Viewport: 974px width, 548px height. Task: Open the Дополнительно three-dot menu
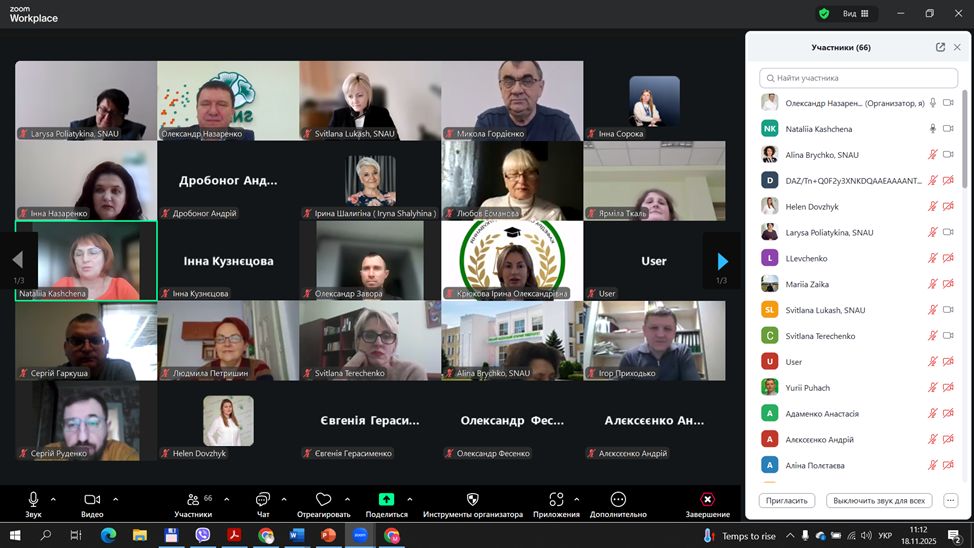(618, 499)
